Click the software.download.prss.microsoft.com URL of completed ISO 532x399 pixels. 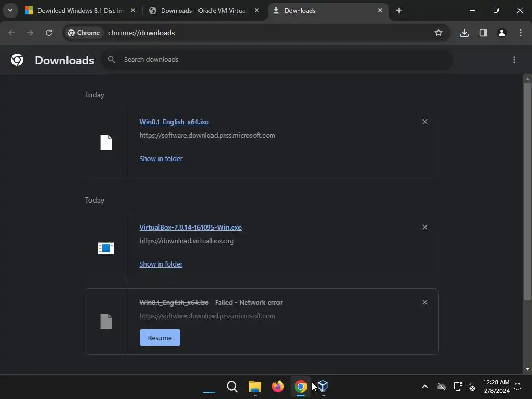[x=207, y=136]
